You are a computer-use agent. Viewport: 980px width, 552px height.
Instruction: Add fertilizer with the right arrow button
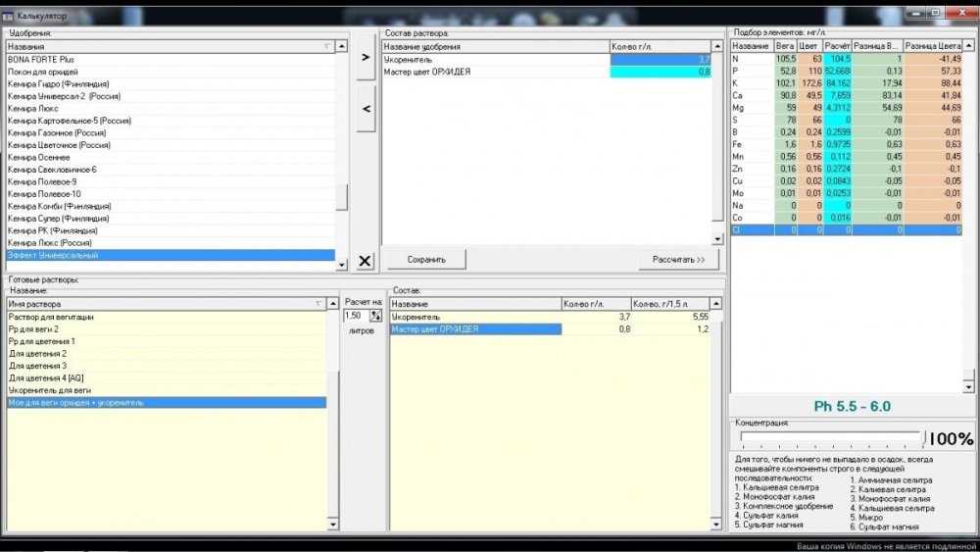pyautogui.click(x=366, y=57)
